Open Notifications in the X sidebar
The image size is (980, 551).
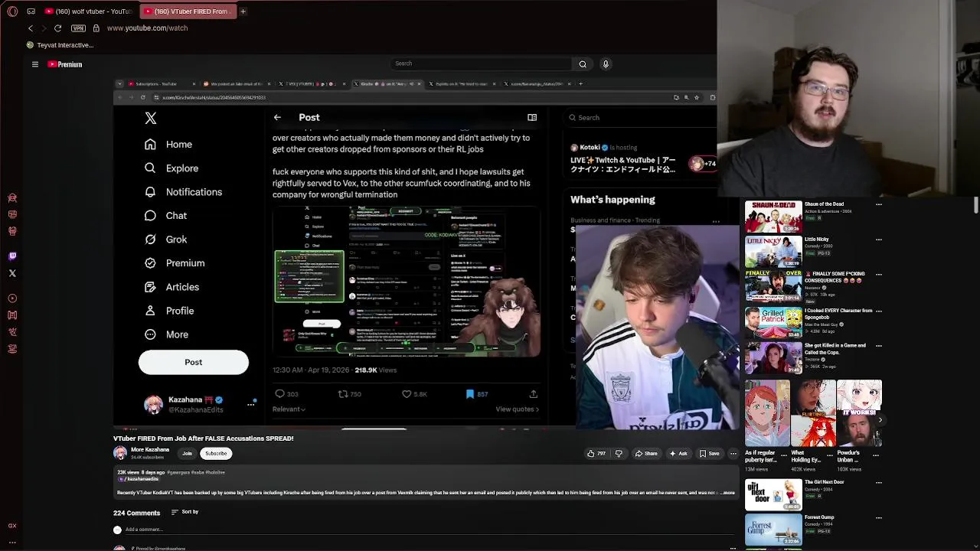[183, 192]
